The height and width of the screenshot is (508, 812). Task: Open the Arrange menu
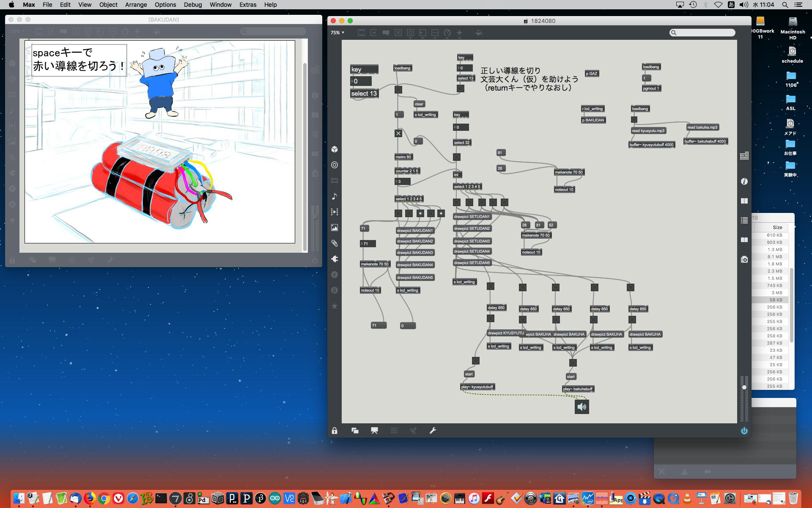[136, 5]
